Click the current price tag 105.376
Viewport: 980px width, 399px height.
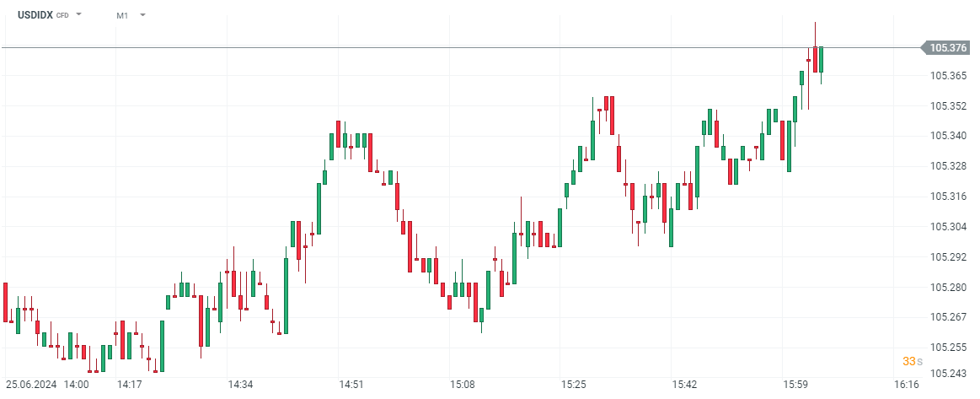tap(948, 48)
